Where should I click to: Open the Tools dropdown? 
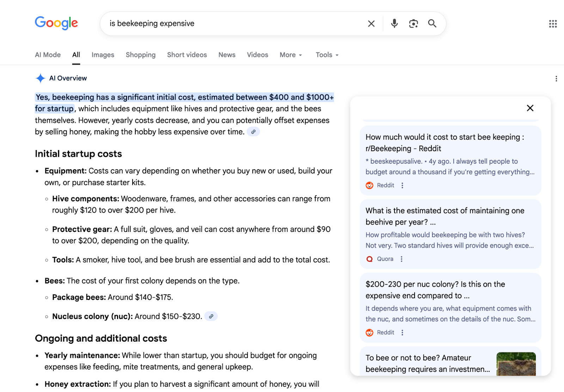pos(327,55)
